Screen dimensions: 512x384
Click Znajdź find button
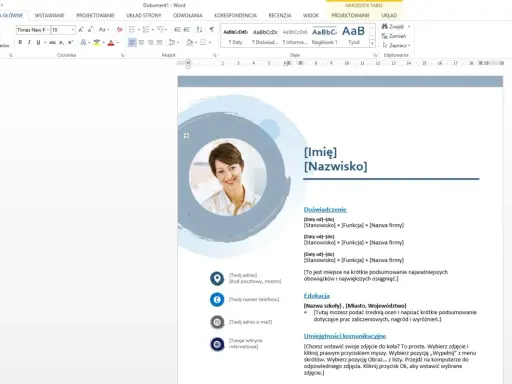(396, 27)
